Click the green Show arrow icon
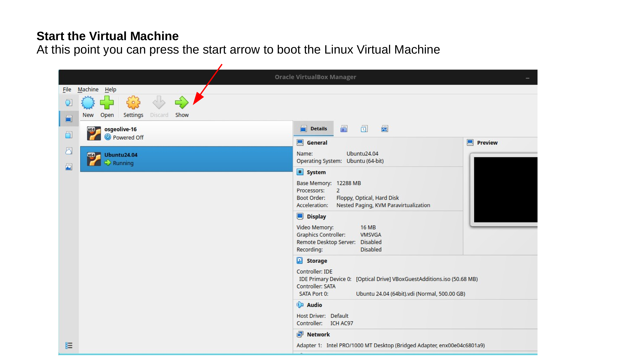Screen dimensions: 644x362 click(182, 103)
